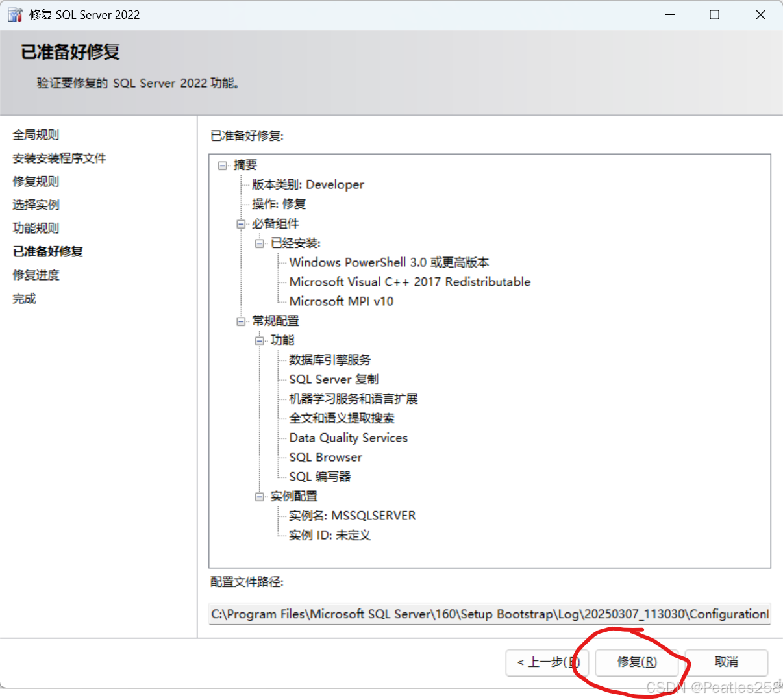Click the 修复(R) repair button

click(x=637, y=662)
